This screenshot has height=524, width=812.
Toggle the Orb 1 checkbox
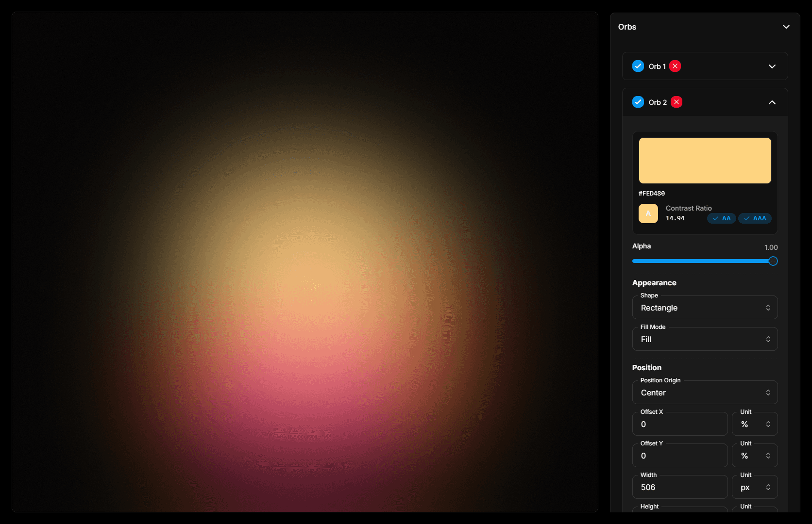(x=638, y=66)
